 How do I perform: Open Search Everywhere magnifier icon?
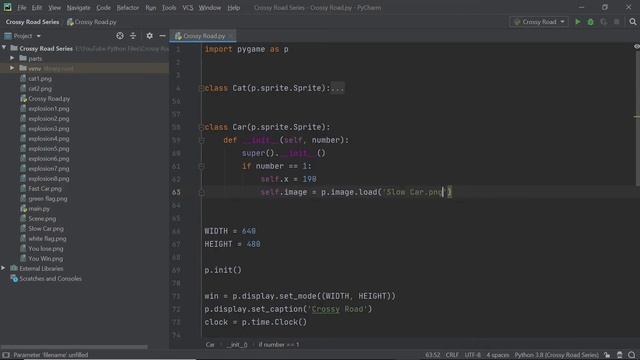(x=633, y=22)
